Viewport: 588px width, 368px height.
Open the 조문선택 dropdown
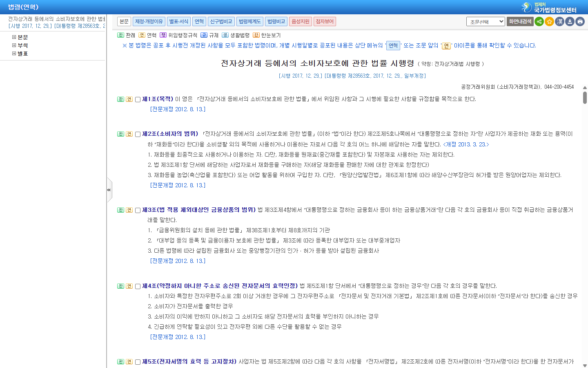coord(486,22)
